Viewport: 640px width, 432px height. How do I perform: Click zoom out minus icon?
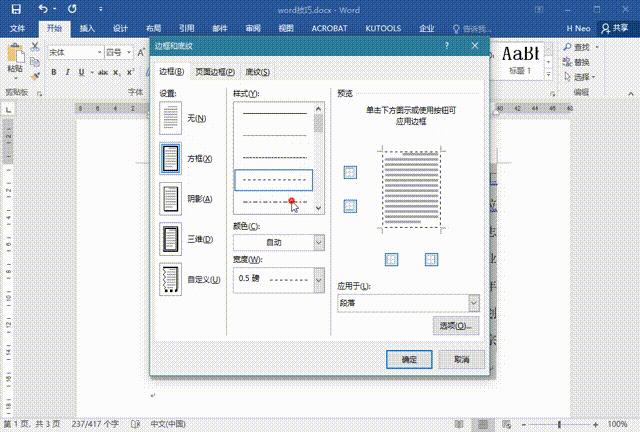pyautogui.click(x=523, y=425)
